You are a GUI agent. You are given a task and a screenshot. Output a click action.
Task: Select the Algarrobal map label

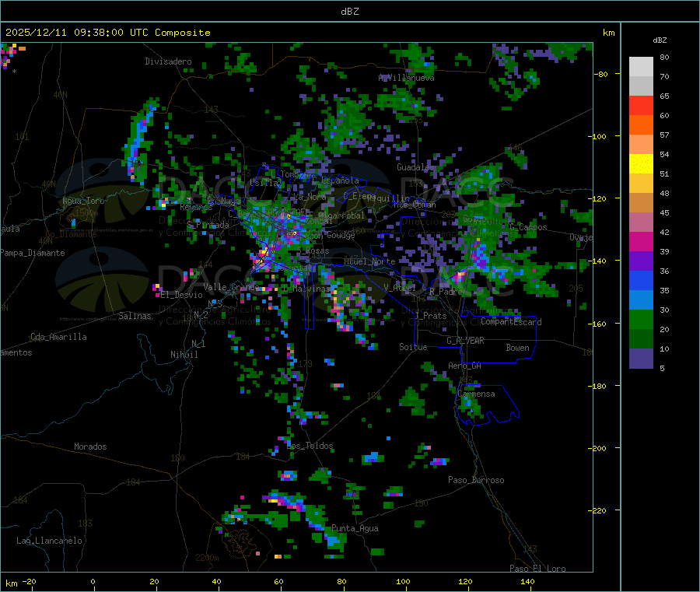(341, 215)
